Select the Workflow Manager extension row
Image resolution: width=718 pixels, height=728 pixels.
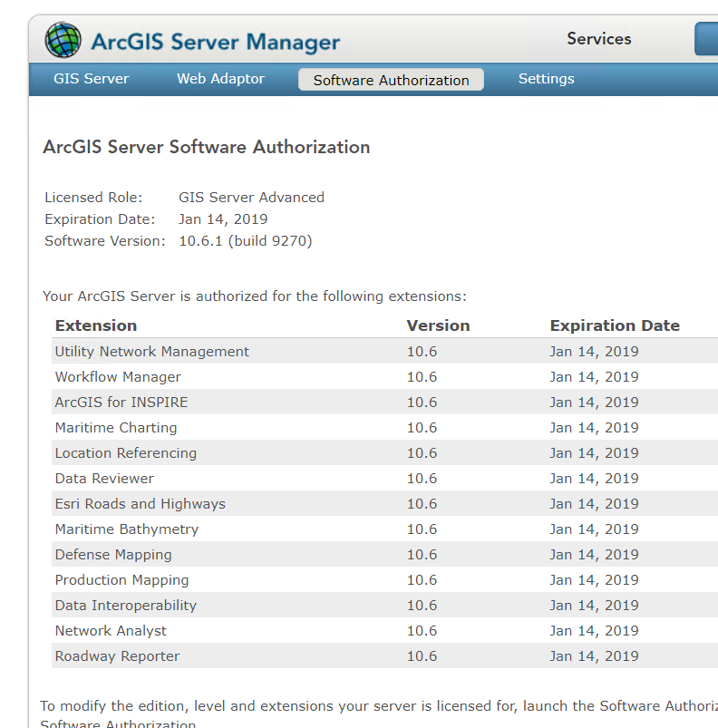click(x=384, y=377)
